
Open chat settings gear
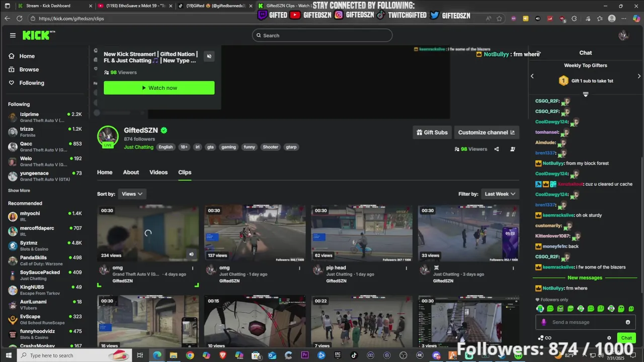609,338
